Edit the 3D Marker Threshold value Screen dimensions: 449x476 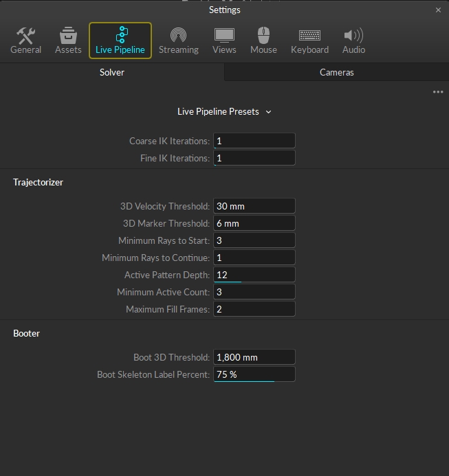point(254,223)
